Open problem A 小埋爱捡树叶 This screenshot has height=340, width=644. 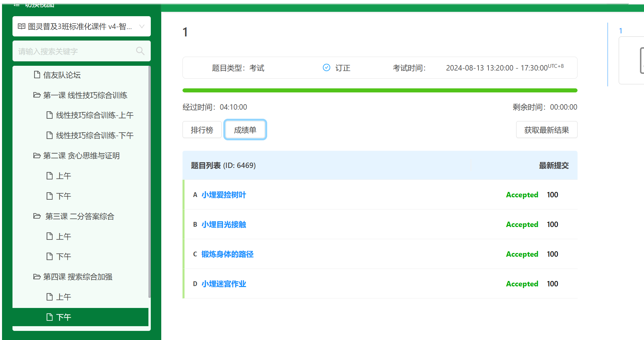tap(224, 195)
